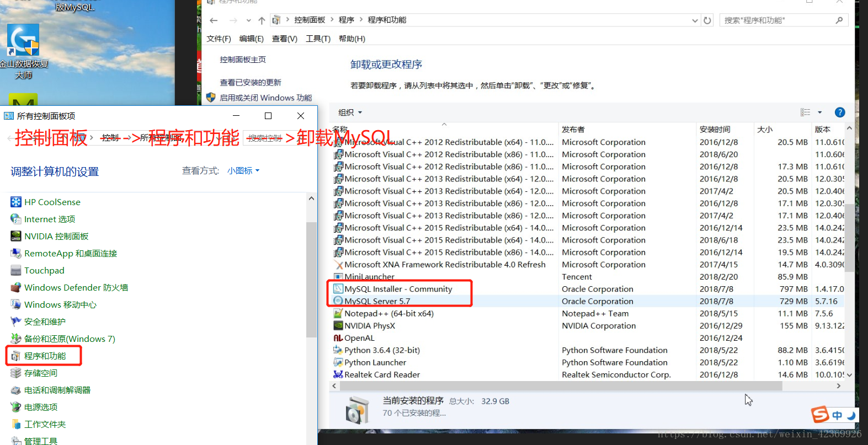868x445 pixels.
Task: Click the Python 3.6.4 (32-bit) icon
Action: click(x=338, y=350)
